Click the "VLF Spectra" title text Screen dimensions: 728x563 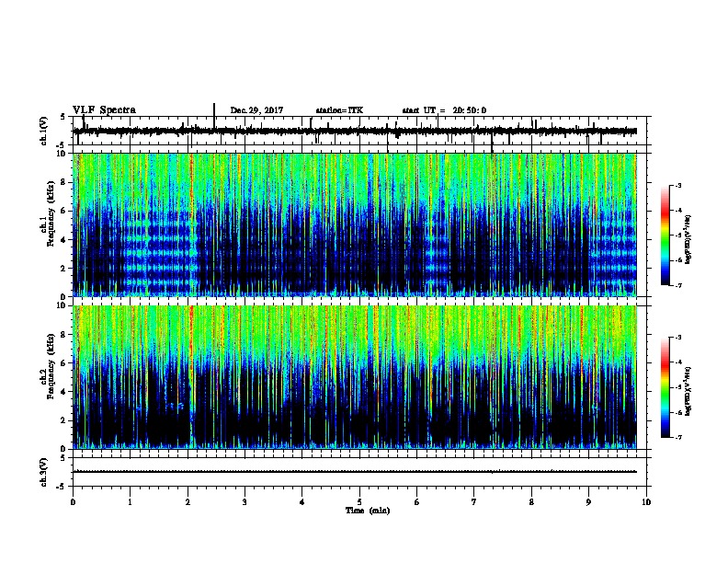104,110
